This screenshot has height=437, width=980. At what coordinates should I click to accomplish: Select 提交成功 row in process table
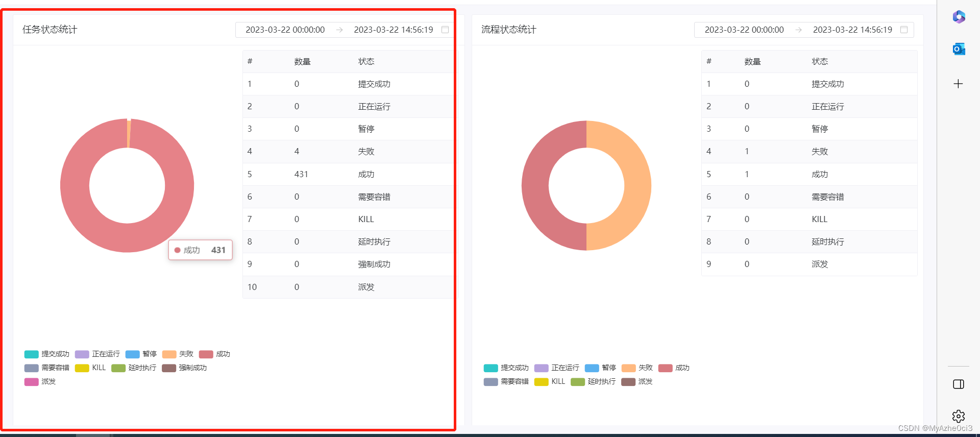coord(810,84)
